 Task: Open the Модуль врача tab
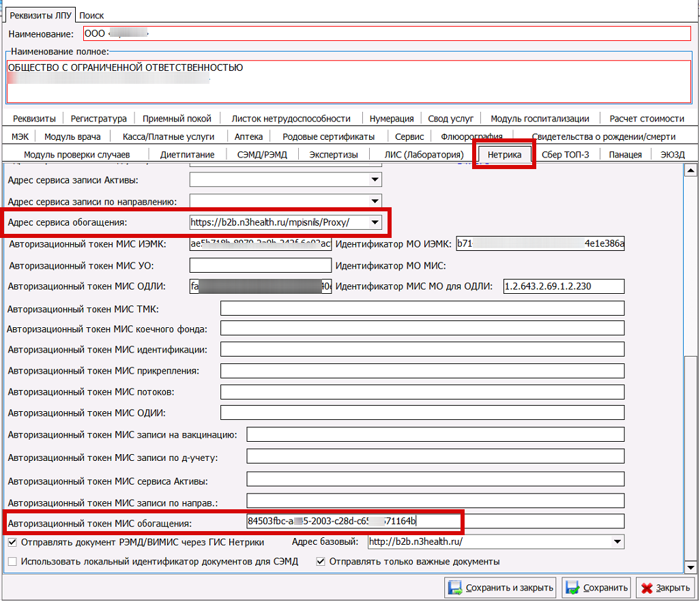click(x=72, y=136)
